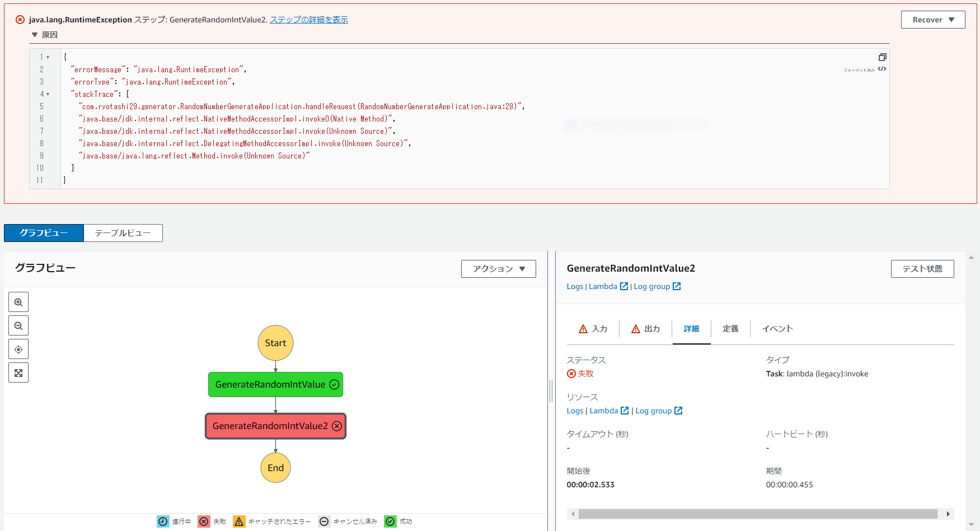This screenshot has width=980, height=531.
Task: Open ステップの詳細を表示 link
Action: [x=309, y=20]
